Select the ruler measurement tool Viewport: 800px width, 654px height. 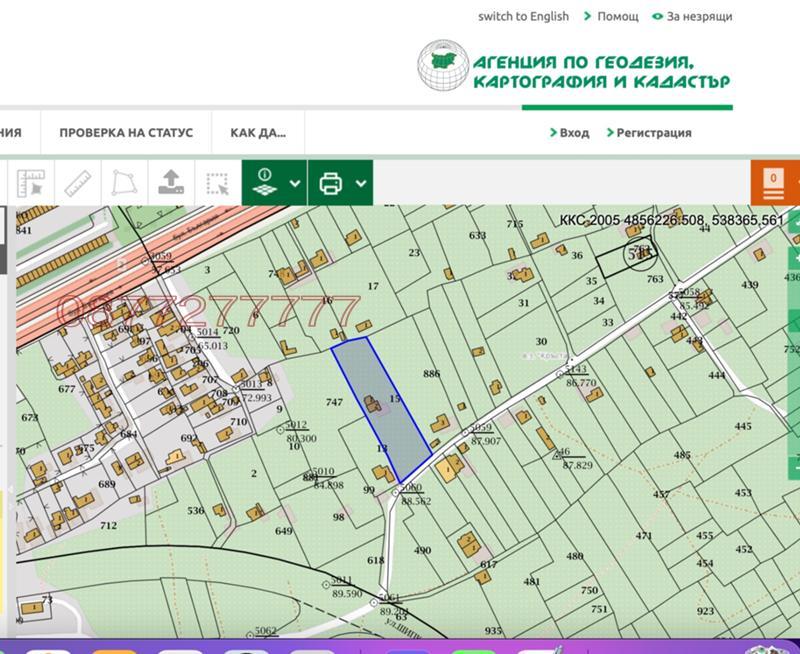77,182
